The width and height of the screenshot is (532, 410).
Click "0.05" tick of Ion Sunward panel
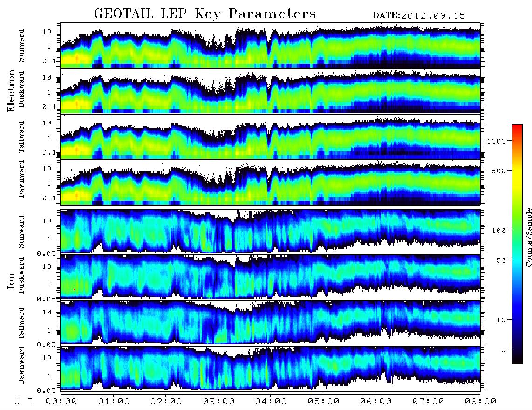click(46, 253)
